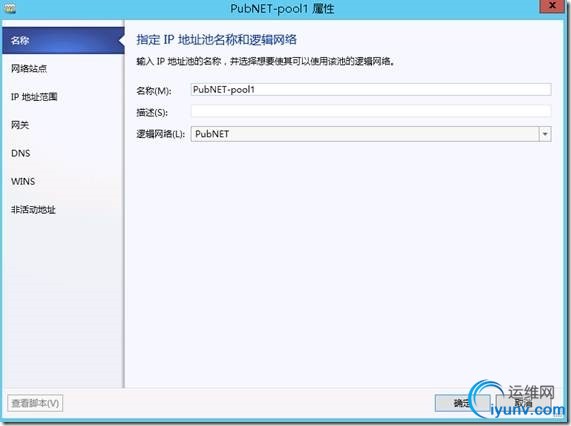Click the 取消 button
This screenshot has height=426, width=571.
point(523,403)
